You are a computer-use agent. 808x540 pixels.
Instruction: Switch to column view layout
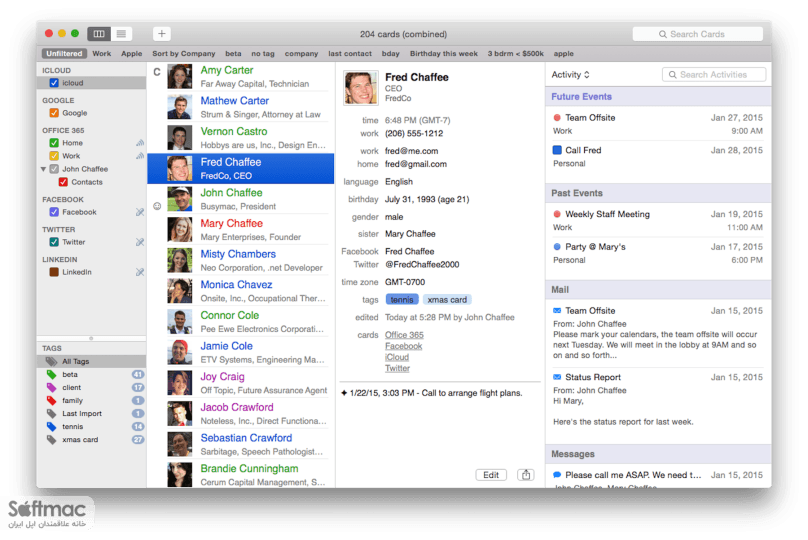[99, 34]
